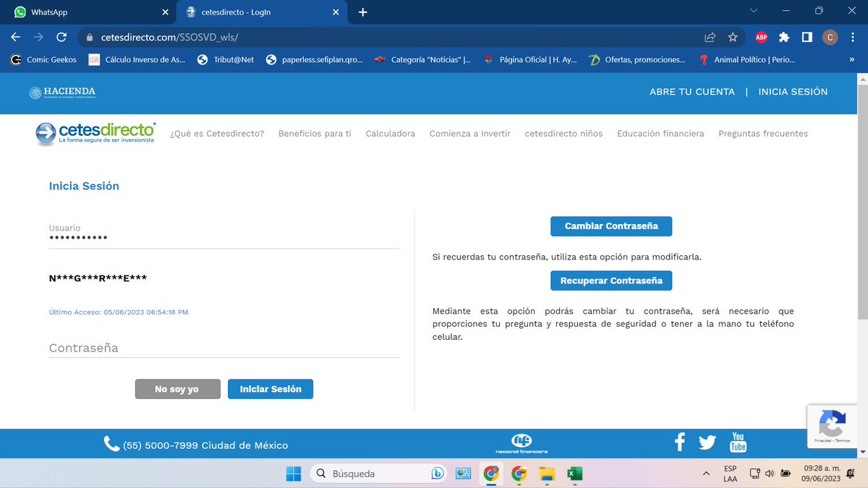This screenshot has height=488, width=868.
Task: Open the Ofertas, promociones bookmark
Action: point(637,60)
